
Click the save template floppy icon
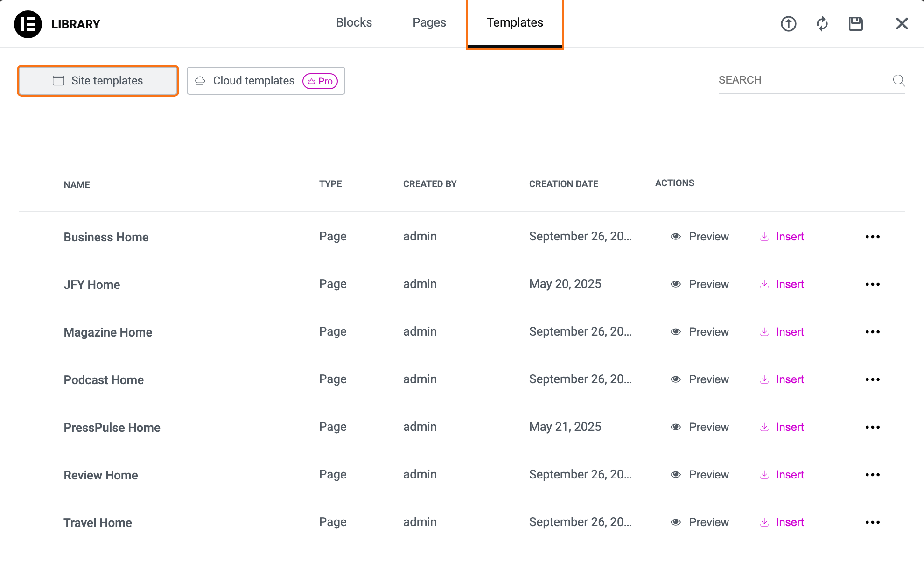click(x=856, y=24)
